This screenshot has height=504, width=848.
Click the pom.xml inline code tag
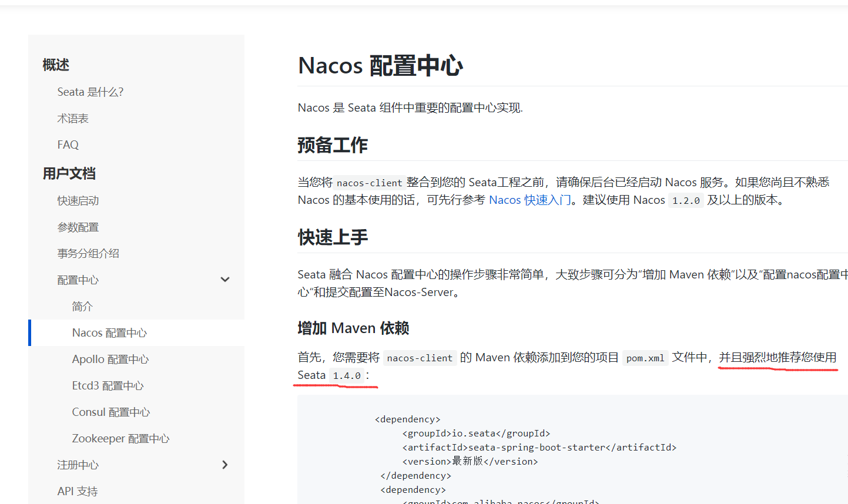pyautogui.click(x=645, y=358)
